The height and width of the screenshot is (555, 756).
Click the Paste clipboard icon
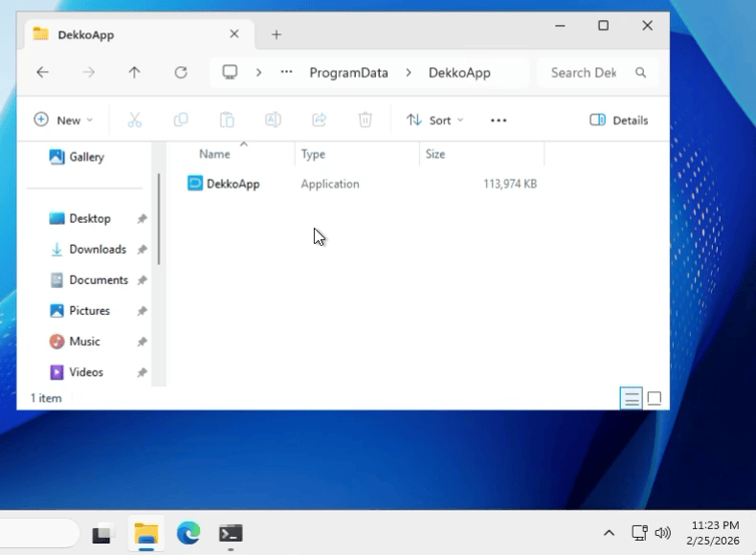[x=227, y=120]
